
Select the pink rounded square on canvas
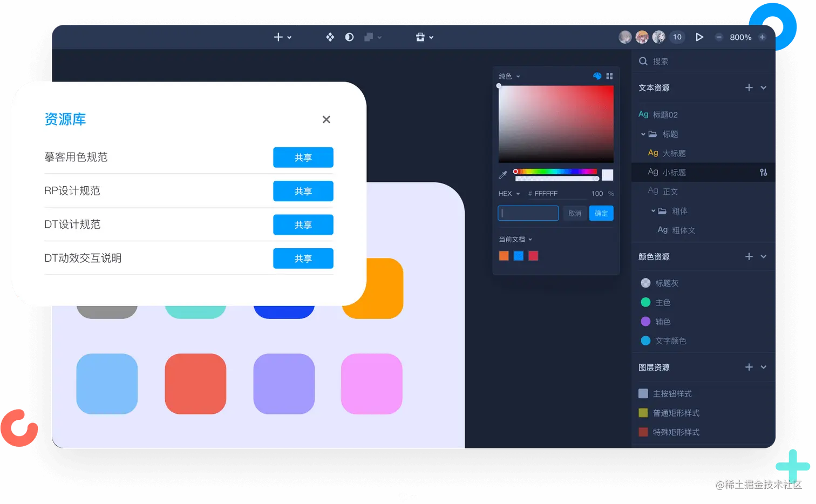(x=372, y=384)
